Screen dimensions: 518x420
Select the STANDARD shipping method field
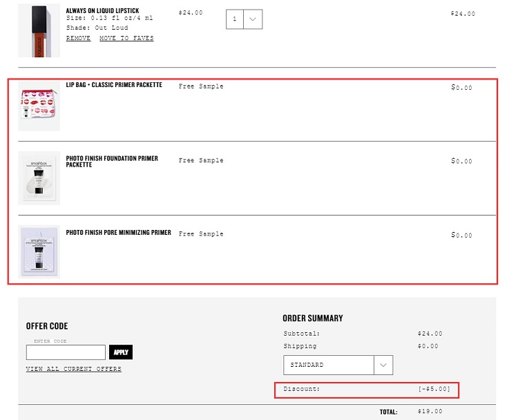pos(338,365)
